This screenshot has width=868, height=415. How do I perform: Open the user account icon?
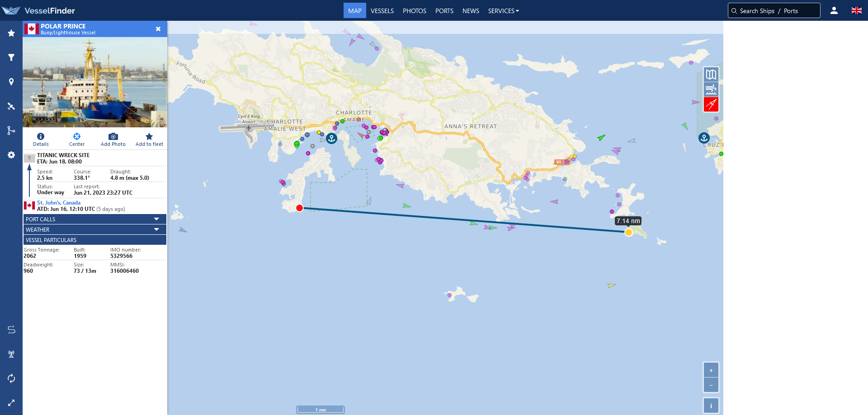point(834,10)
